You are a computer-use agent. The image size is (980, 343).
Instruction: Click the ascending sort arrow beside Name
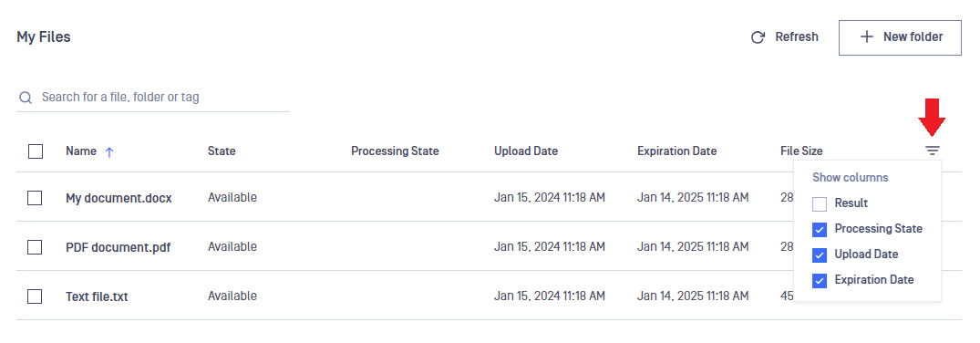(x=109, y=151)
